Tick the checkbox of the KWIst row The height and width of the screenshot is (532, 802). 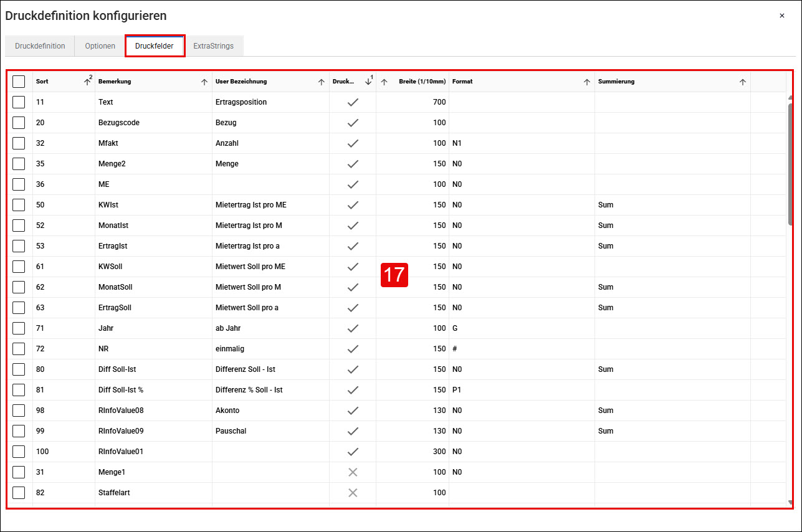point(19,205)
